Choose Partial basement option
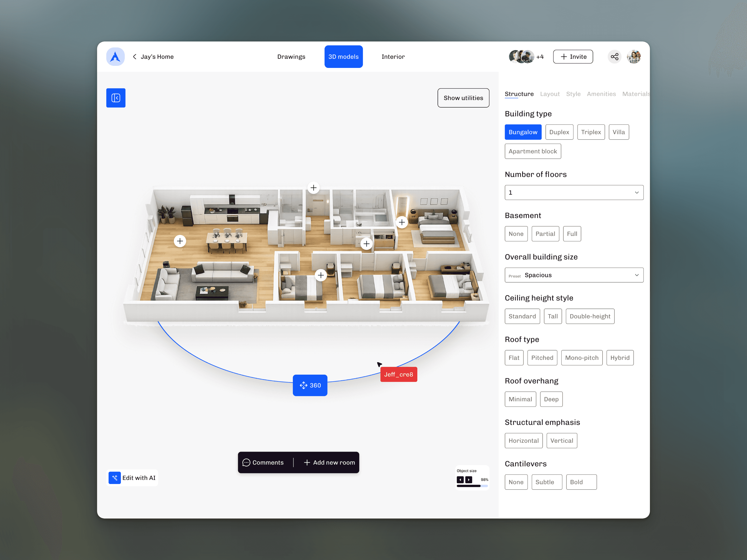Viewport: 747px width, 560px height. (x=545, y=234)
